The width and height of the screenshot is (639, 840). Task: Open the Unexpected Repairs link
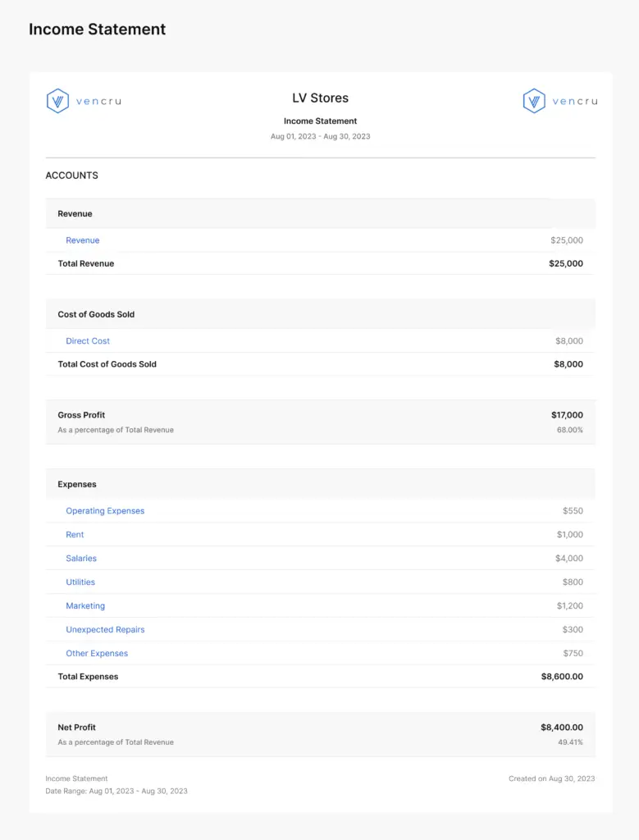[105, 630]
